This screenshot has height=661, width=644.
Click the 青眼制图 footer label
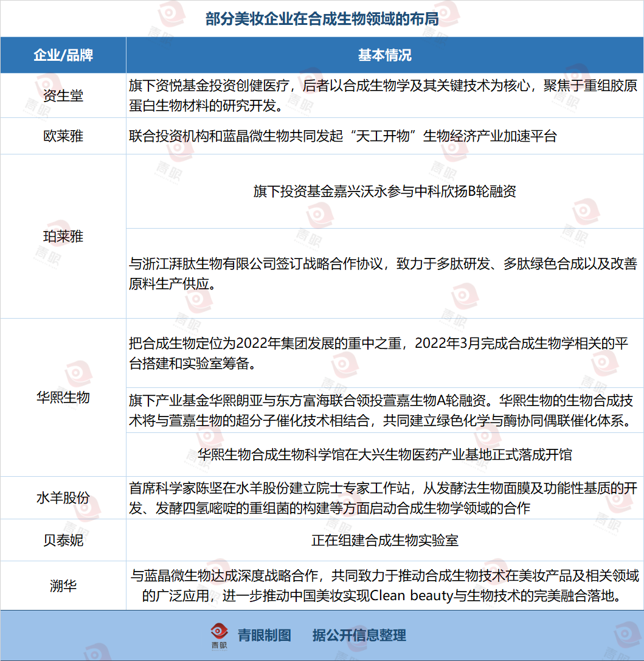click(265, 635)
